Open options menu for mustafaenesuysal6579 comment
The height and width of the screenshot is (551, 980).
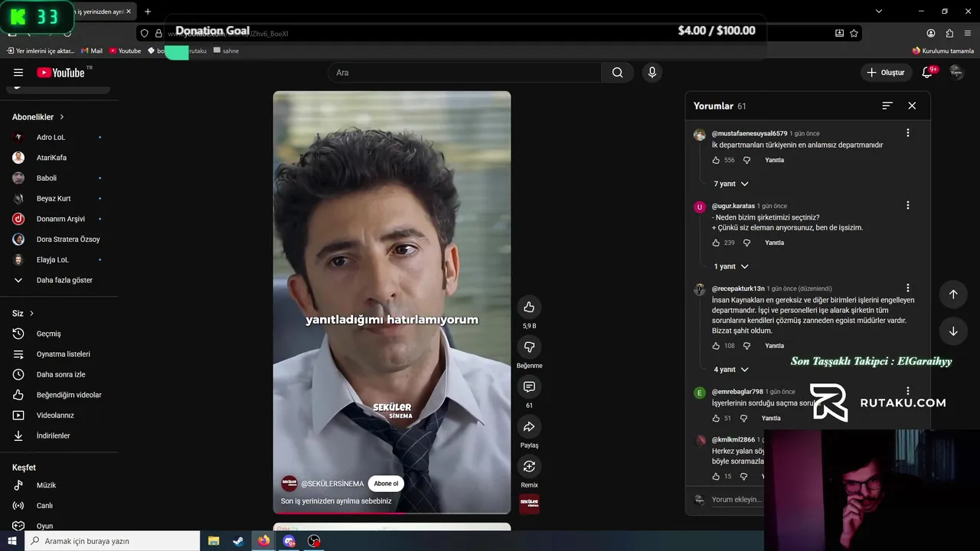908,133
